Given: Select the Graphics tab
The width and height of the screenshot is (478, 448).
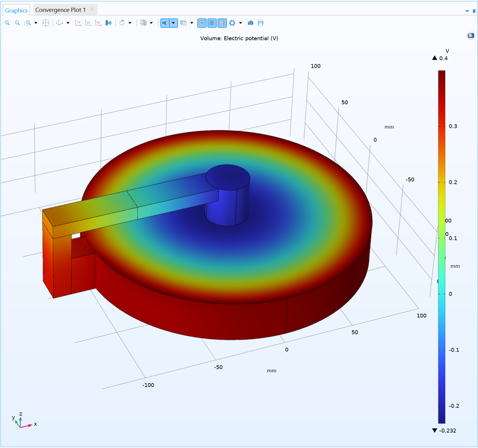Looking at the screenshot, I should click(x=16, y=10).
